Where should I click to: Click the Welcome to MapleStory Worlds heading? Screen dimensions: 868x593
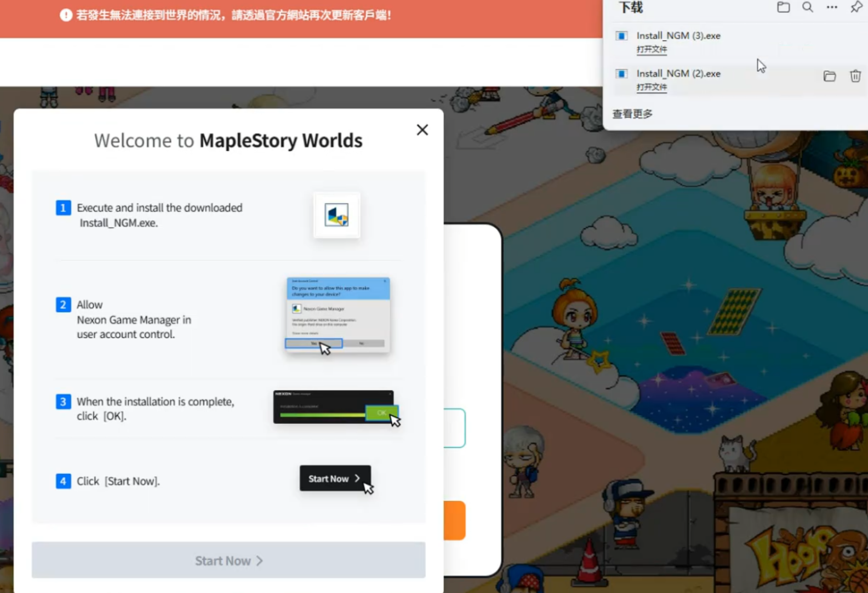tap(228, 141)
